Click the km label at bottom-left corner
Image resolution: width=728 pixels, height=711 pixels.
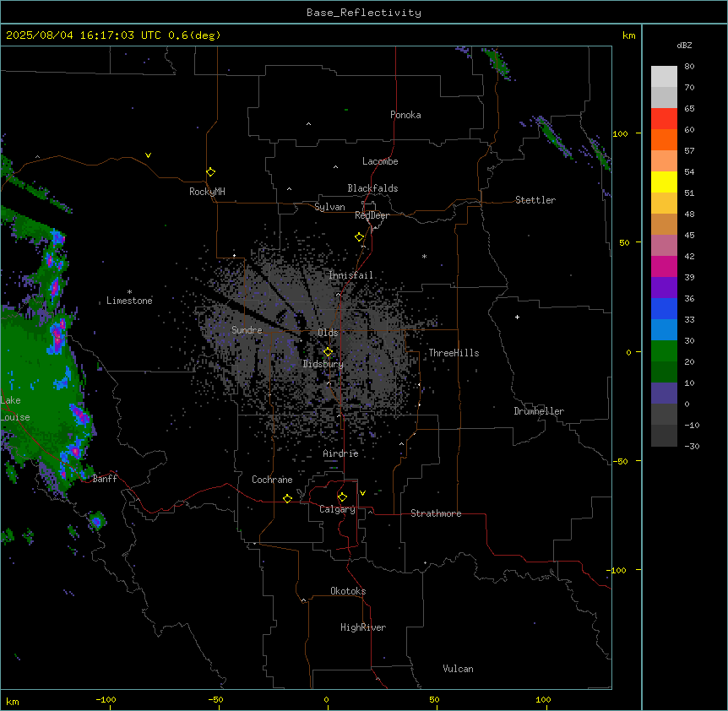(13, 702)
